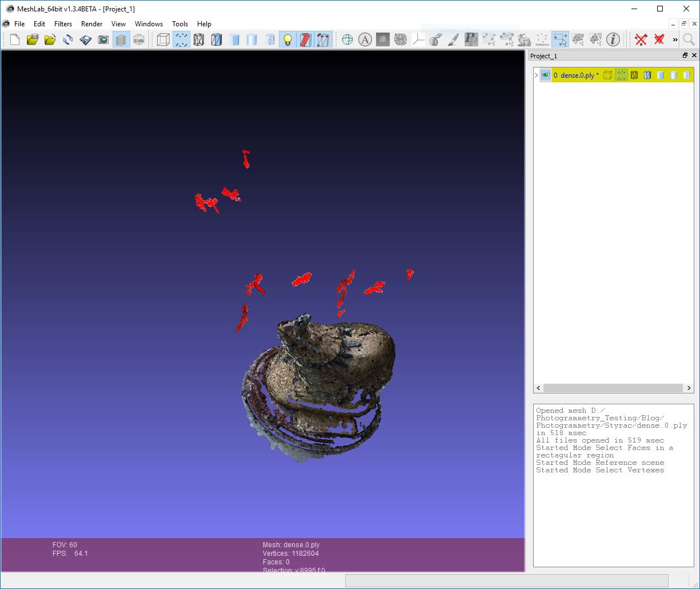Expand the dense.0.ply layer entry

click(536, 75)
